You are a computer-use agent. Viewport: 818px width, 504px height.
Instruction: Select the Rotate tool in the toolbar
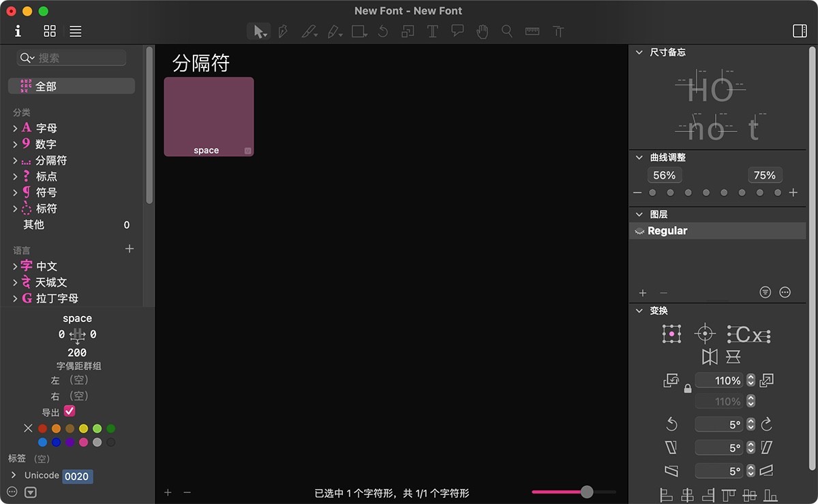click(x=382, y=31)
